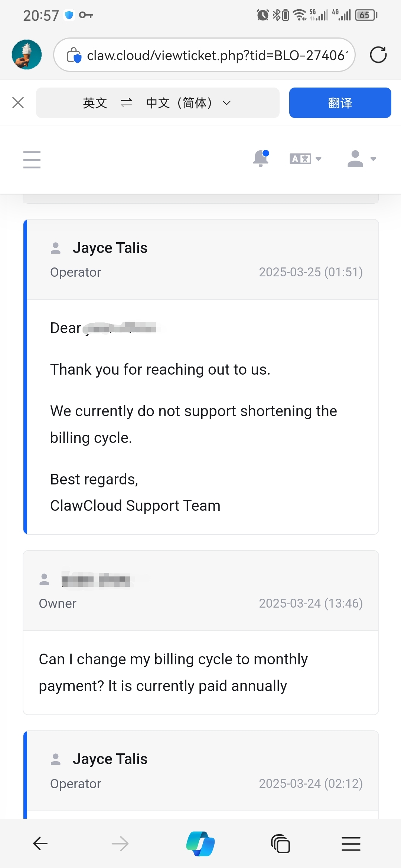Image resolution: width=401 pixels, height=868 pixels.
Task: Swap translation languages arrows
Action: 126,103
